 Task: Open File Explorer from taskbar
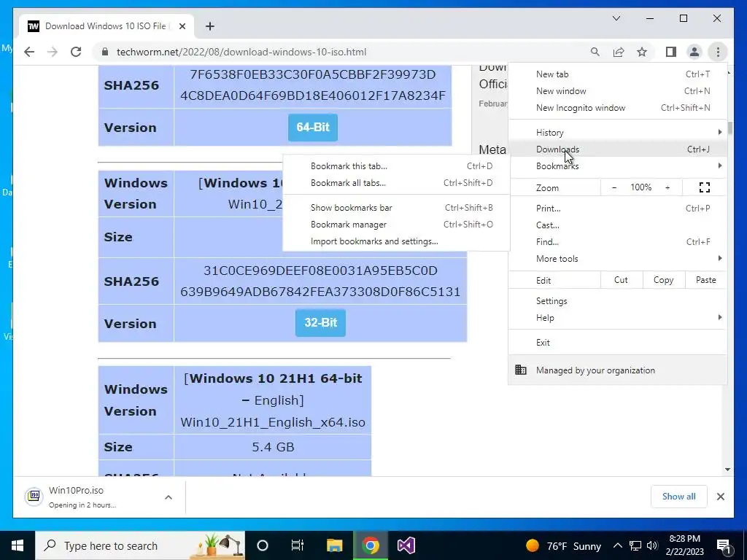click(334, 545)
